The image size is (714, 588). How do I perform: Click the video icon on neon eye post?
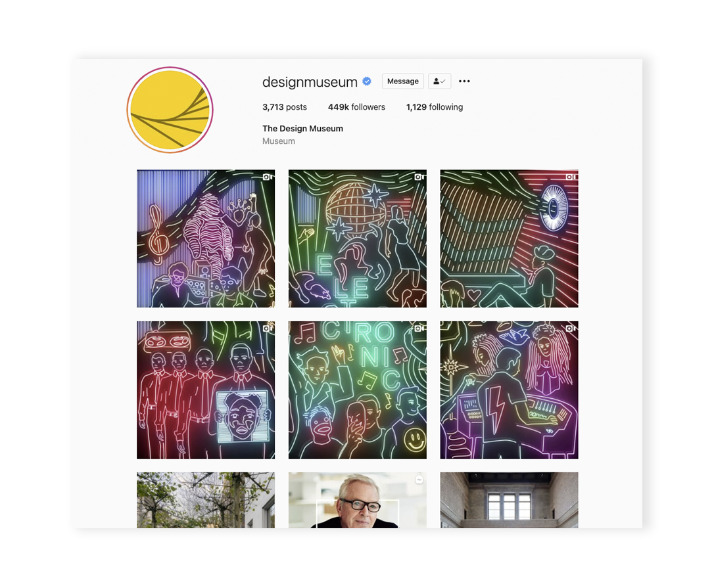(571, 177)
